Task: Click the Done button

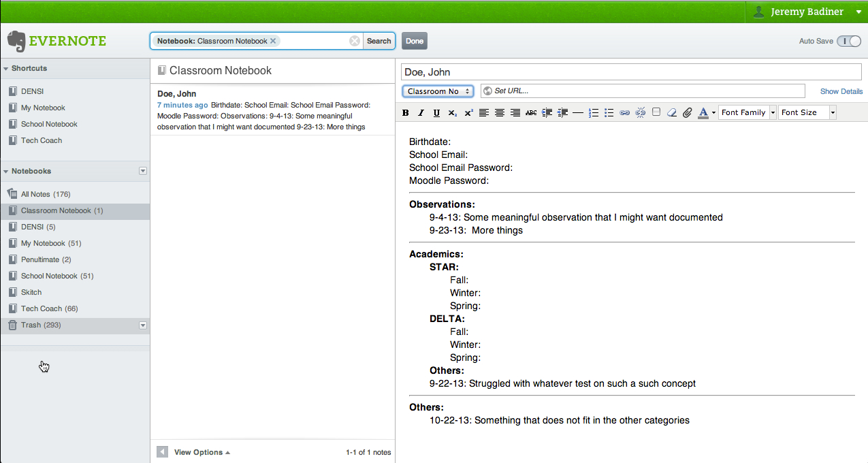Action: (415, 41)
